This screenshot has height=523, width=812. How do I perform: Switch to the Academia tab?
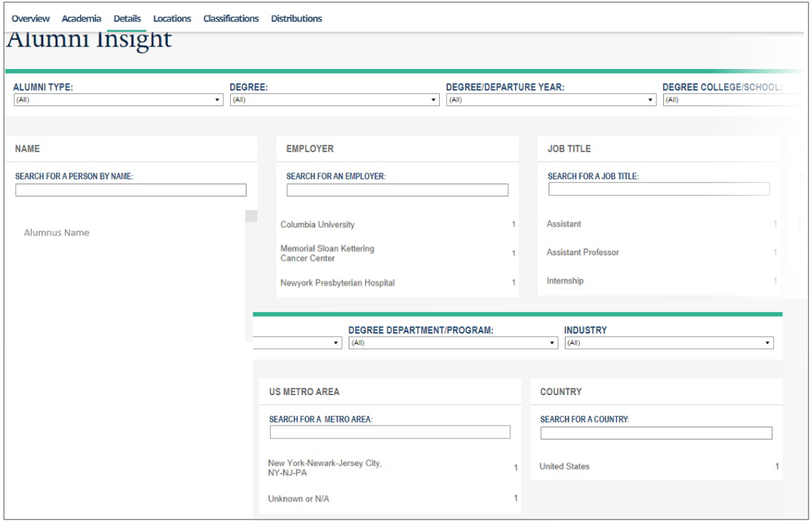83,18
